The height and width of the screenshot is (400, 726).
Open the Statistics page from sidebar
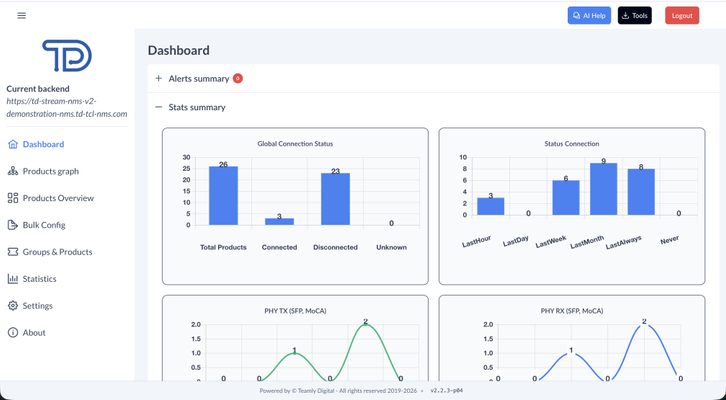pyautogui.click(x=39, y=279)
